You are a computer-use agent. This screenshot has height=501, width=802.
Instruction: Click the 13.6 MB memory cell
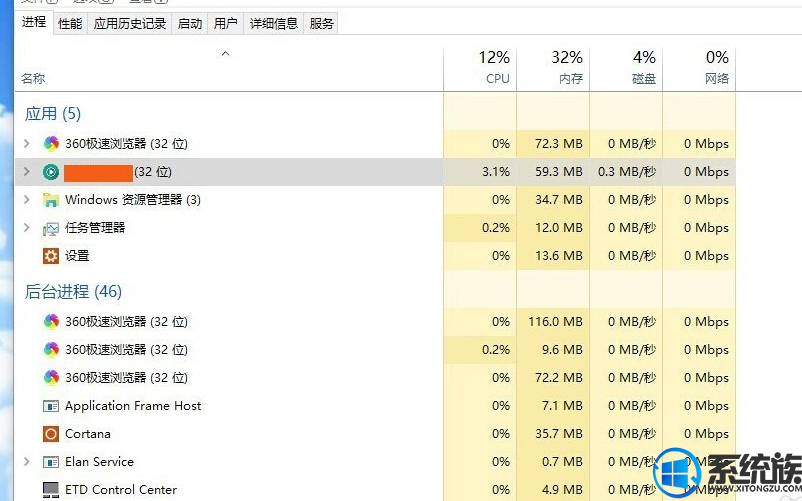coord(553,256)
